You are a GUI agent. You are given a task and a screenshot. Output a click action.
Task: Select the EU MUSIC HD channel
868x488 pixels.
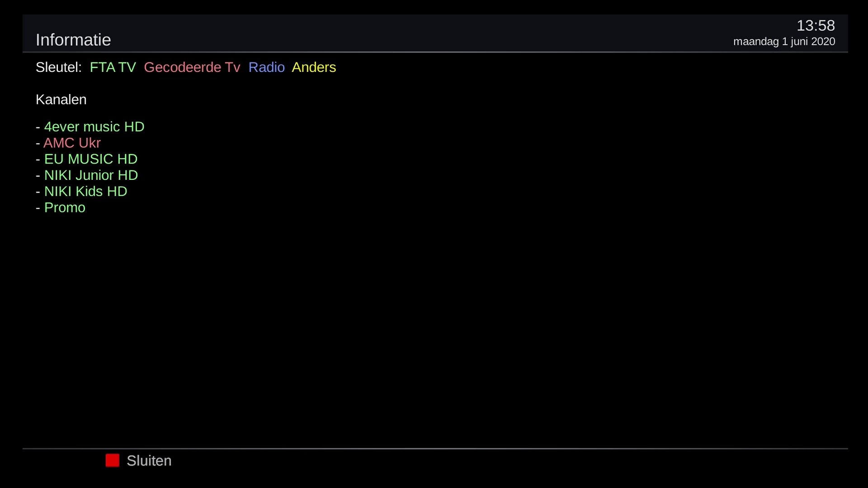(90, 160)
